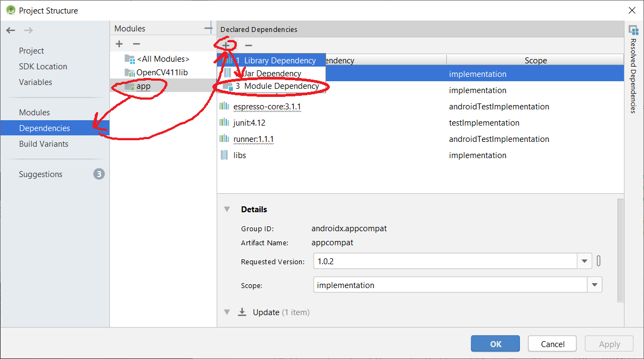Click the back navigation arrow
644x359 pixels.
click(x=10, y=30)
